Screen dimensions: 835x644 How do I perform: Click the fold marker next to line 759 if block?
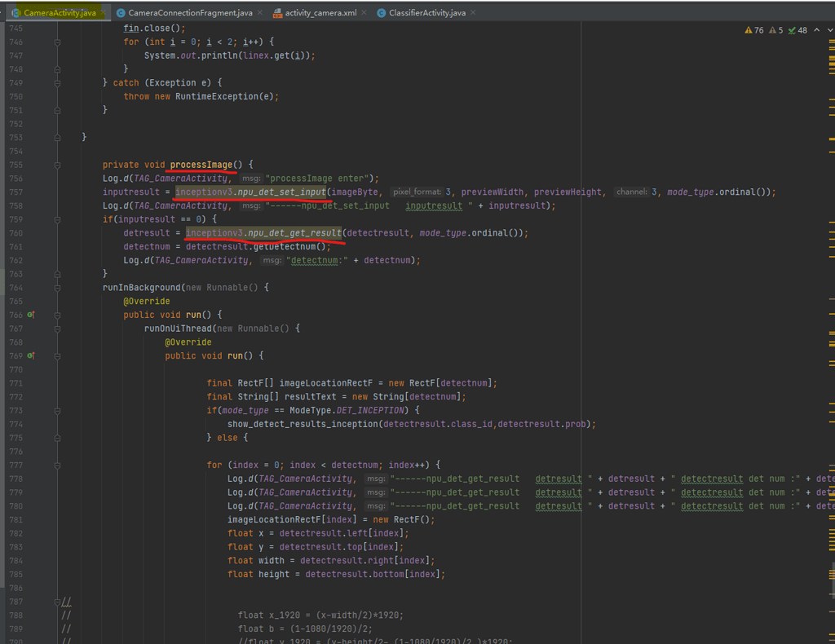[55, 218]
